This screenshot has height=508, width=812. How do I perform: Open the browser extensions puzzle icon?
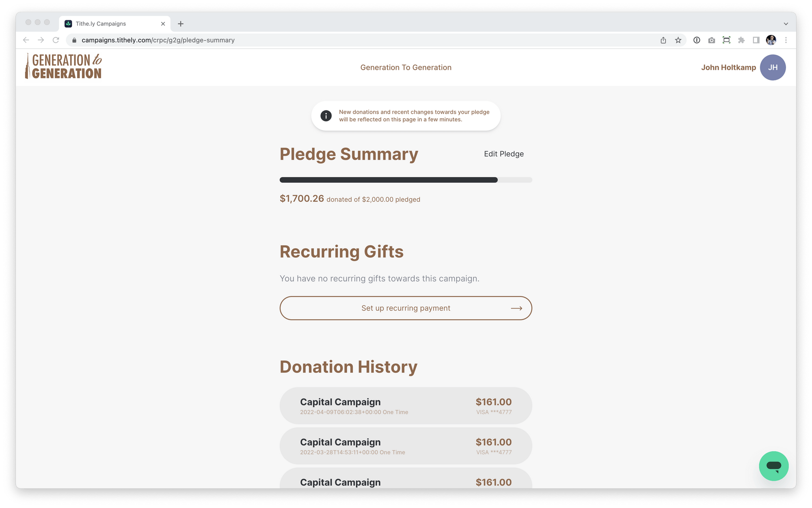point(741,40)
